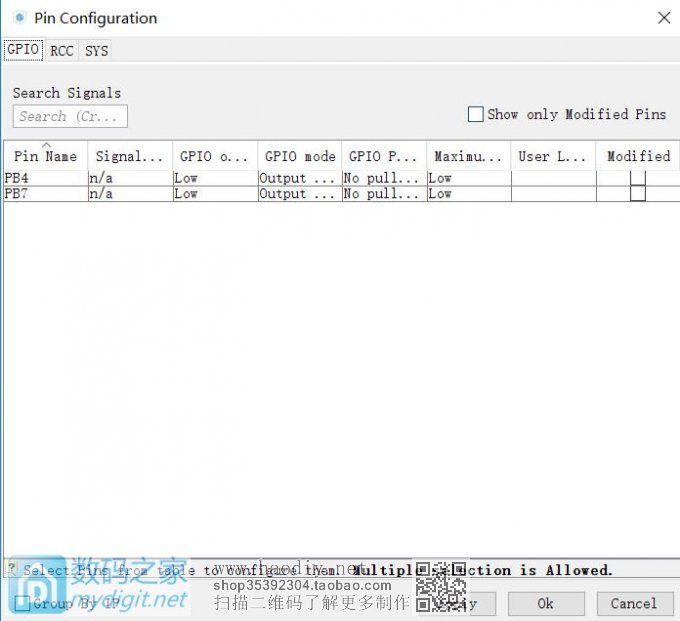
Task: Close the Pin Configuration dialog
Action: point(663,18)
